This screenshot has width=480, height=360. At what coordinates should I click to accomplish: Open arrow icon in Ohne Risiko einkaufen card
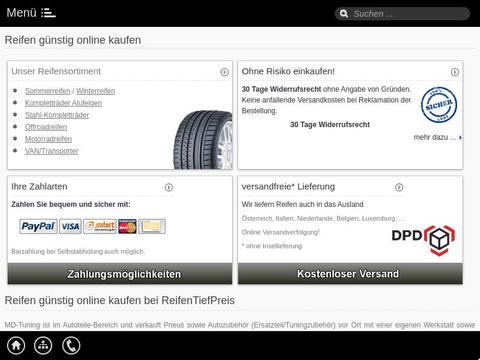[x=455, y=72]
